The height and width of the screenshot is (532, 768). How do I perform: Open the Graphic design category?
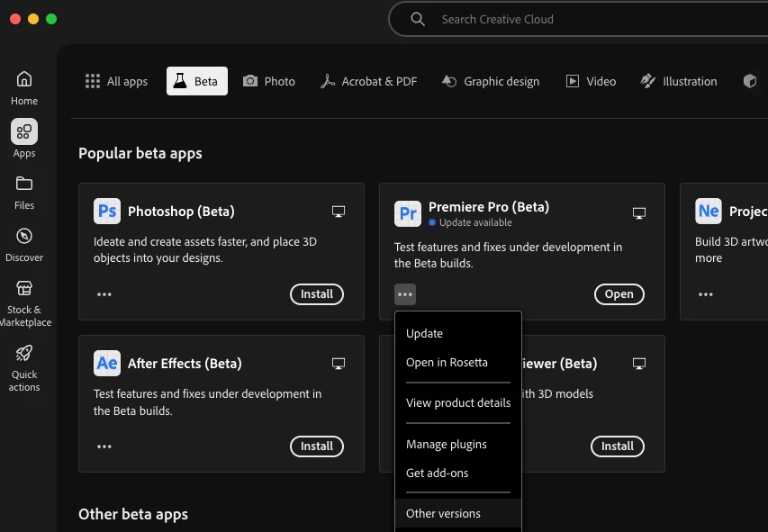point(491,81)
